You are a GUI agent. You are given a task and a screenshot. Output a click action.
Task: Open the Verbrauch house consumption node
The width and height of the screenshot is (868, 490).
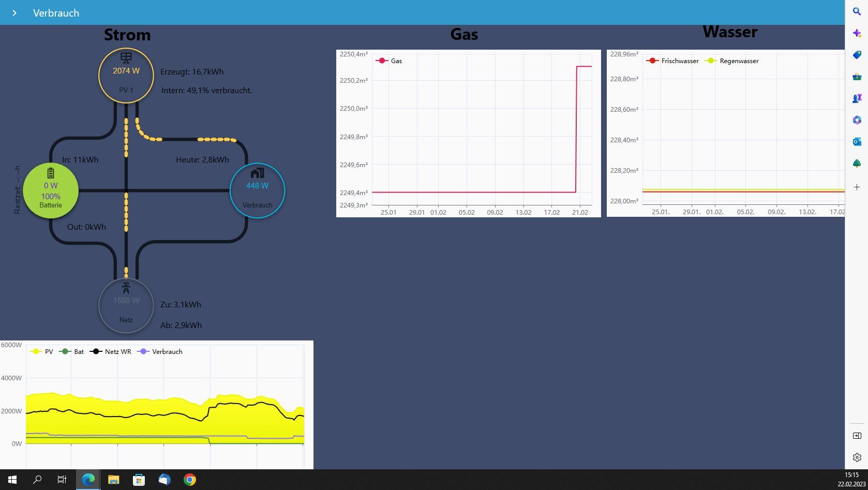(257, 190)
